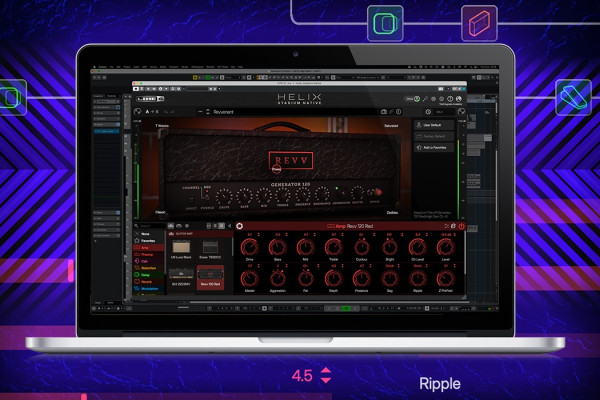600x400 pixels.
Task: Click the Bass knob in the Amp panel
Action: [x=277, y=248]
